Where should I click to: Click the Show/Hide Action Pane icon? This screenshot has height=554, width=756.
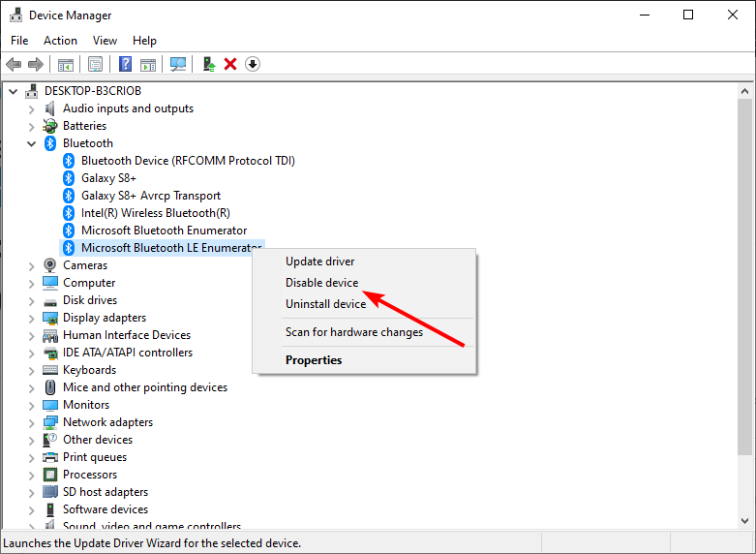click(x=148, y=64)
